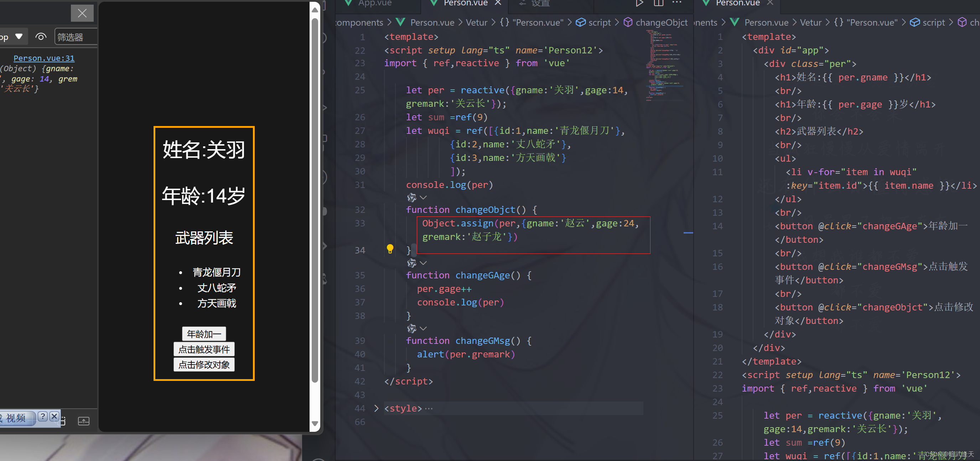Viewport: 980px width, 461px height.
Task: Click the AI codelens icon above changeObjct function
Action: click(x=412, y=198)
